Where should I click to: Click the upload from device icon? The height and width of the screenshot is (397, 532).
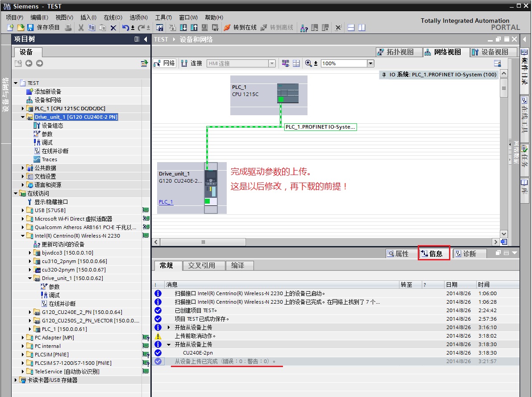[194, 28]
